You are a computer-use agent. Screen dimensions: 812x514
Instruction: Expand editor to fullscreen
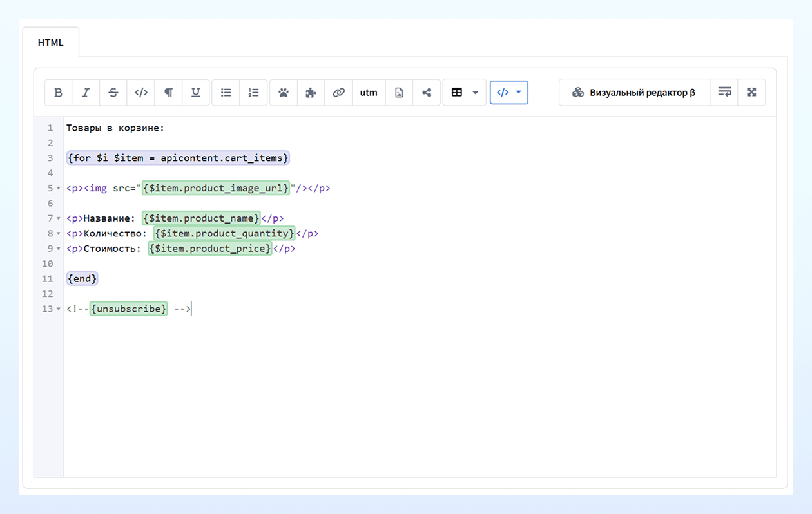tap(751, 92)
